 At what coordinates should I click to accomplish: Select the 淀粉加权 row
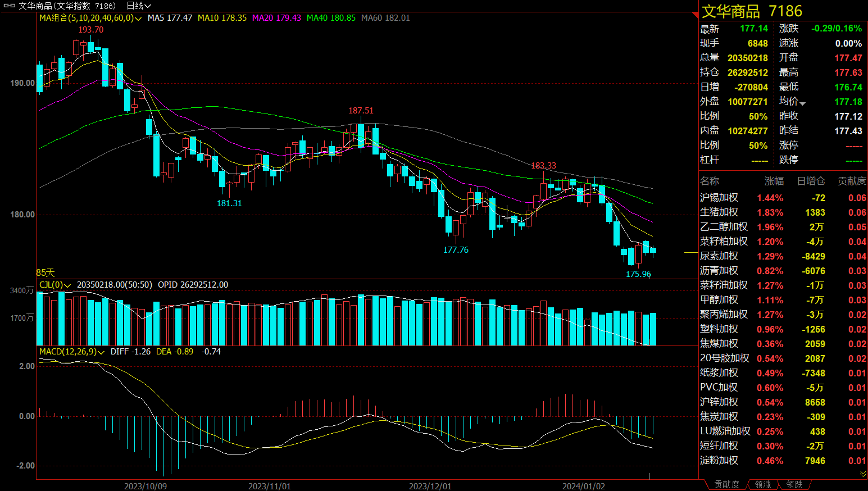[783, 461]
